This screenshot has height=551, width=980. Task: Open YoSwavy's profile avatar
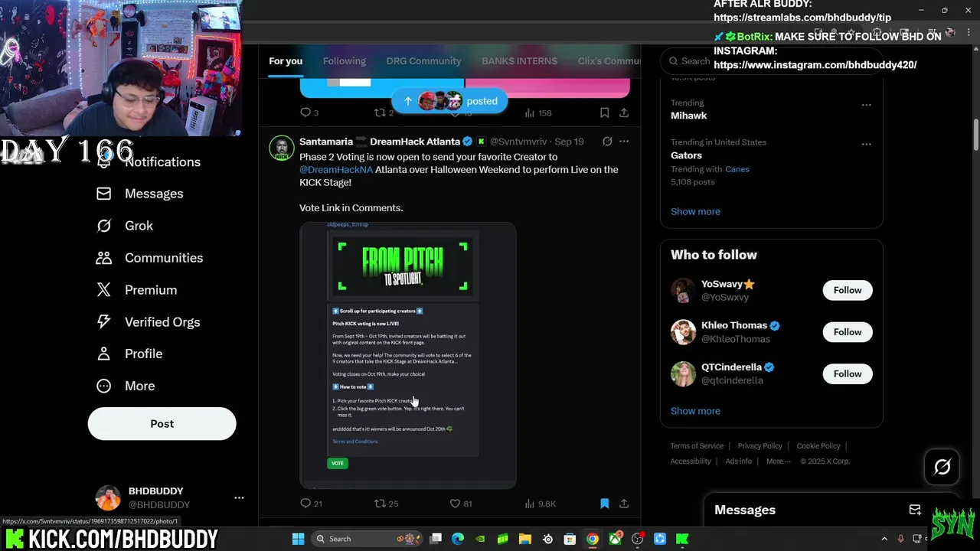tap(683, 291)
